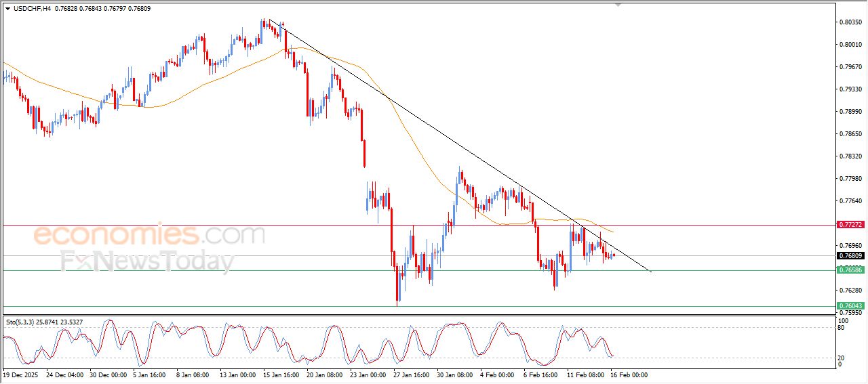Viewport: 868px width, 384px height.
Task: Select the red 0.77272 resistance price label
Action: click(850, 224)
